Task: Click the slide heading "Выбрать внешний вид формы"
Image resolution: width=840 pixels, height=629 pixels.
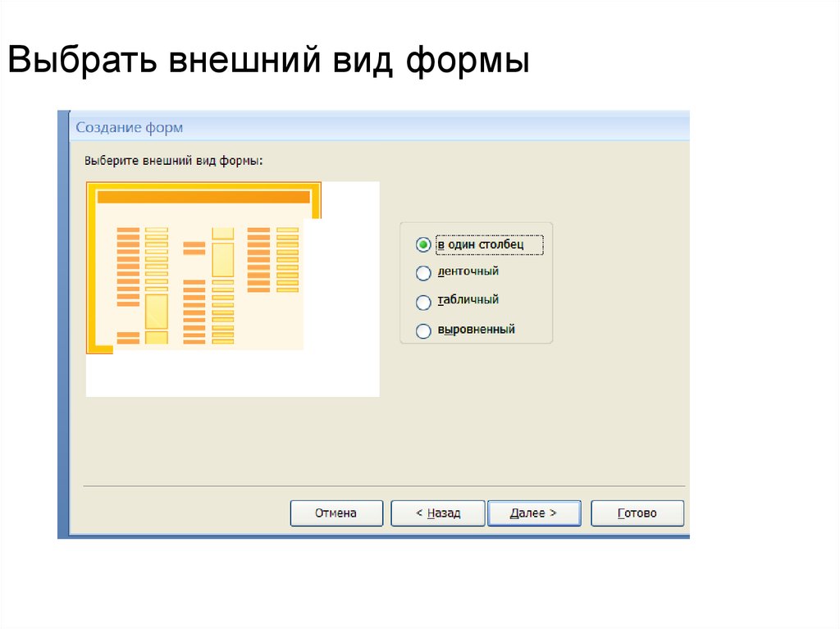Action: pos(268,62)
